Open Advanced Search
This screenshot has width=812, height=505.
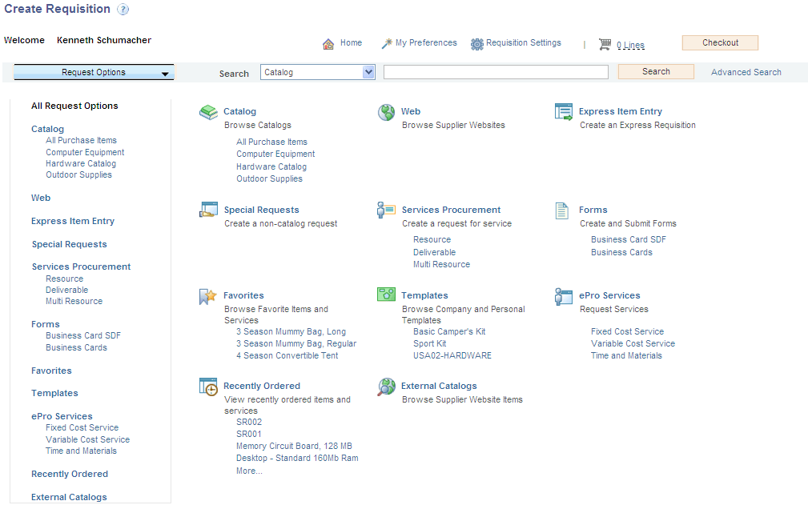pyautogui.click(x=745, y=71)
